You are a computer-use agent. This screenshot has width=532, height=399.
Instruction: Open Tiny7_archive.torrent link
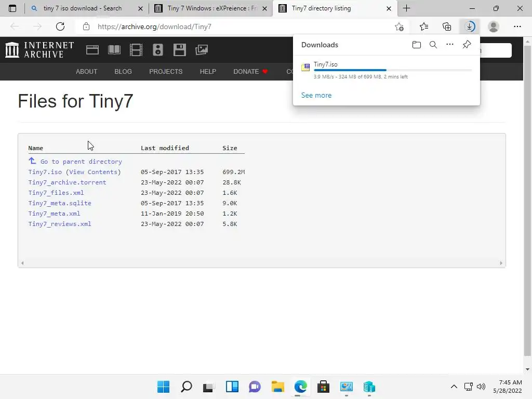[67, 182]
